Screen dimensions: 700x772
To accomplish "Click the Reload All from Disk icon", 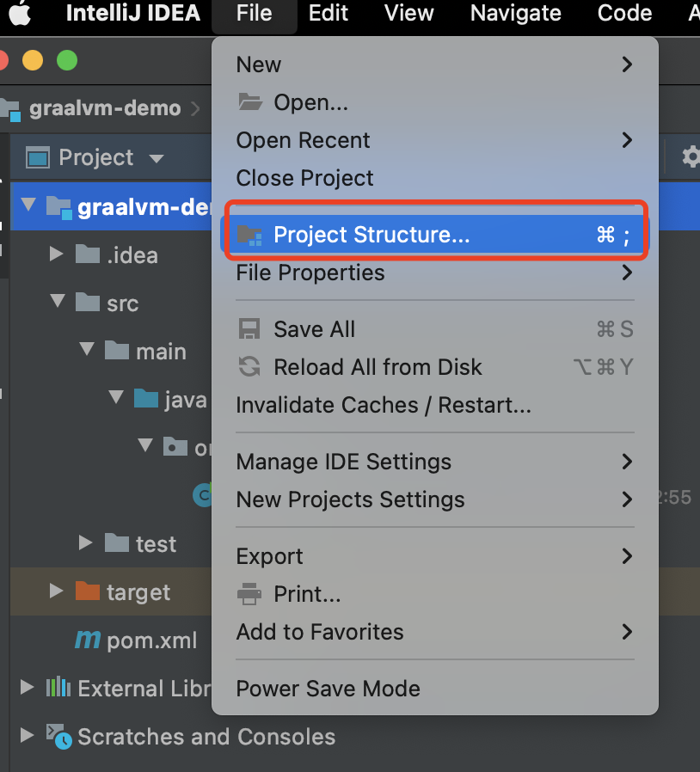I will tap(249, 367).
